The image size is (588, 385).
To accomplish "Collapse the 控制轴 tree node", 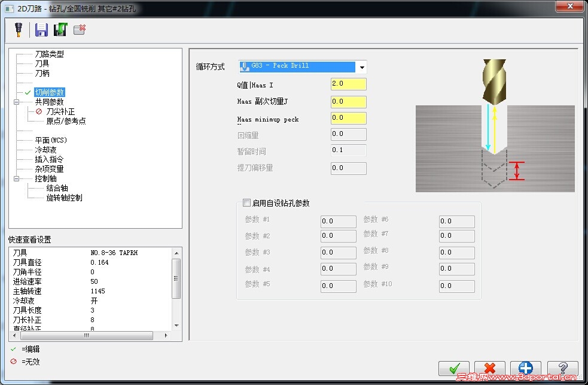I will pos(17,178).
